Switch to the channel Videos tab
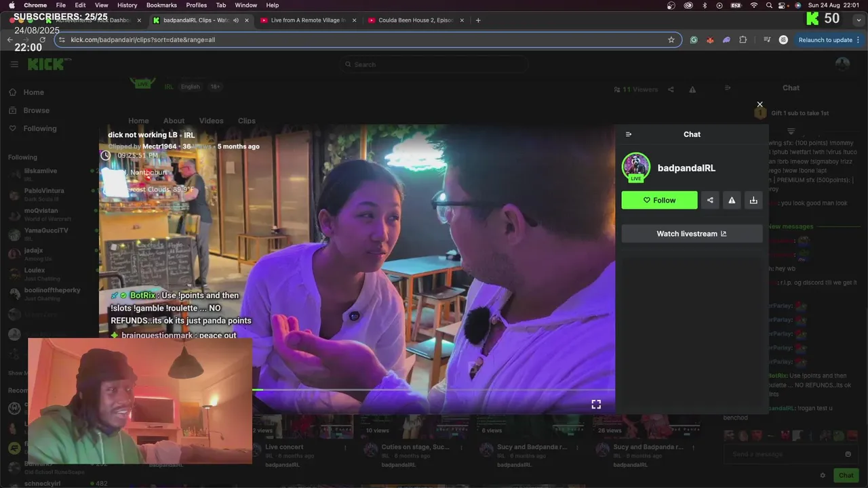This screenshot has width=868, height=488. tap(211, 121)
